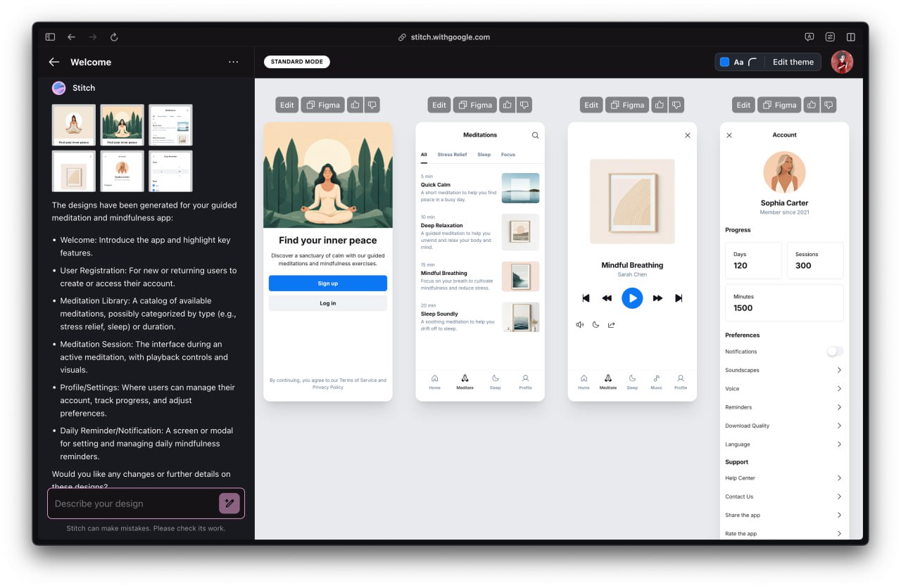Viewport: 901px width, 588px height.
Task: Toggle the browser sidebar icon
Action: pyautogui.click(x=50, y=37)
